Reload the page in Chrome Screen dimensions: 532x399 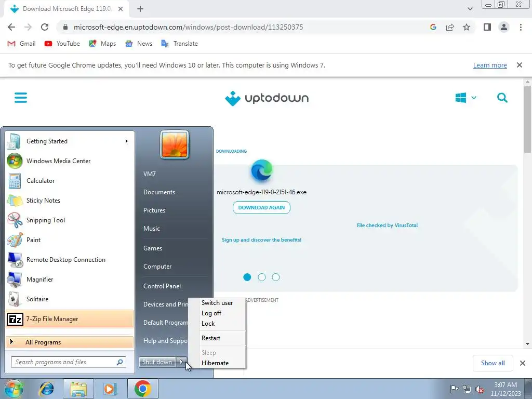45,27
